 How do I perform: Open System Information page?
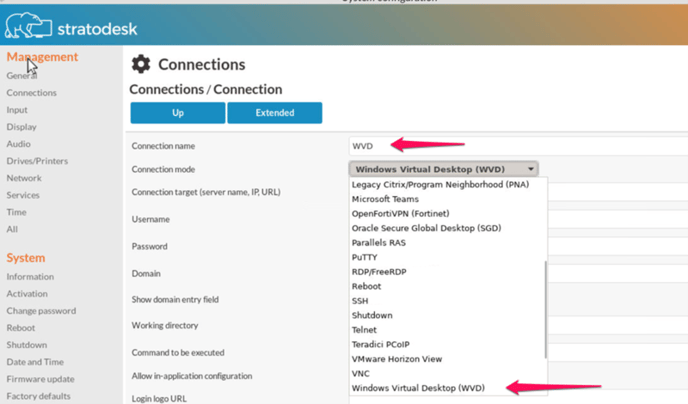[30, 277]
